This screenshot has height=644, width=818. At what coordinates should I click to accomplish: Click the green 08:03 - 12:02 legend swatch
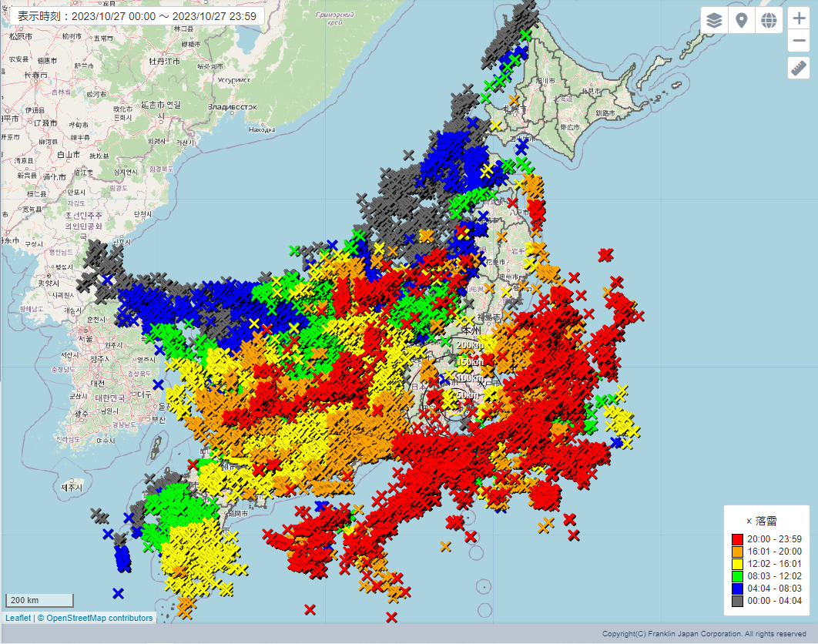[x=737, y=576]
